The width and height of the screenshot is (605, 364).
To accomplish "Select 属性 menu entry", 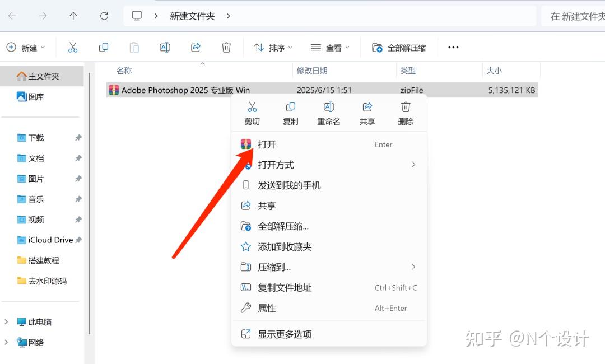I will pyautogui.click(x=329, y=307).
